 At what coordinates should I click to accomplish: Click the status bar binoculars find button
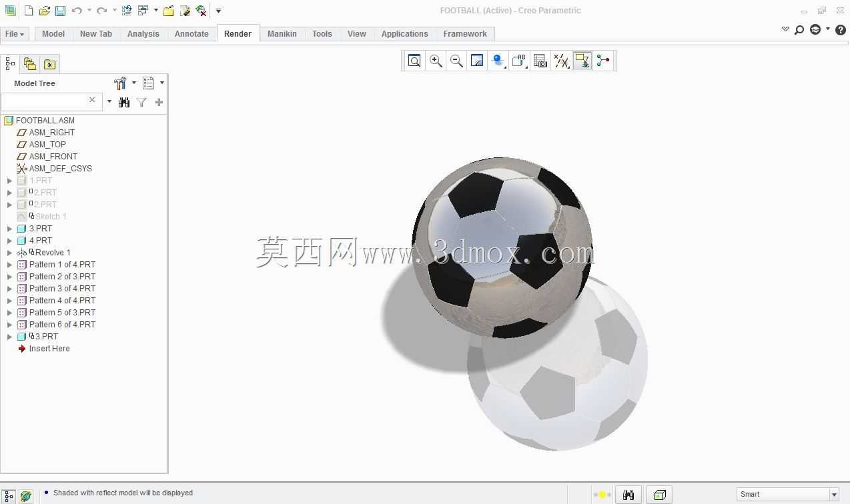(628, 495)
